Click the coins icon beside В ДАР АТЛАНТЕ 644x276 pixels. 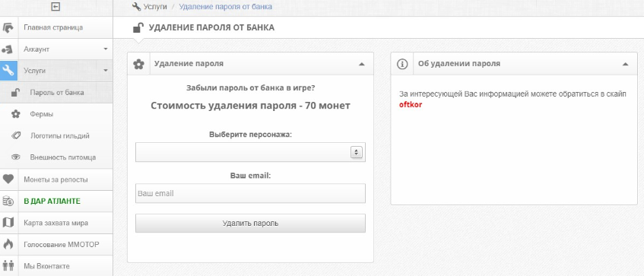click(8, 201)
